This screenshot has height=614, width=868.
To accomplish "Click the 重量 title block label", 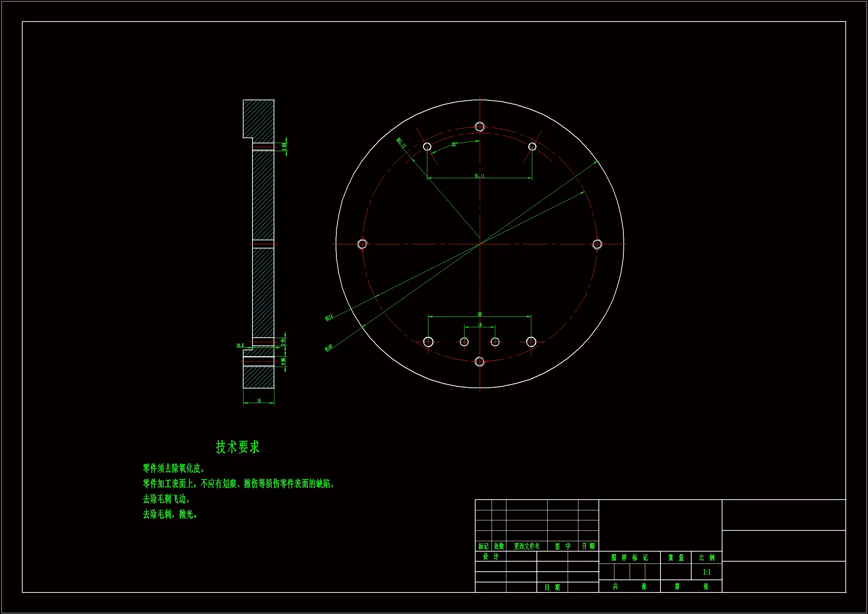I will click(676, 557).
